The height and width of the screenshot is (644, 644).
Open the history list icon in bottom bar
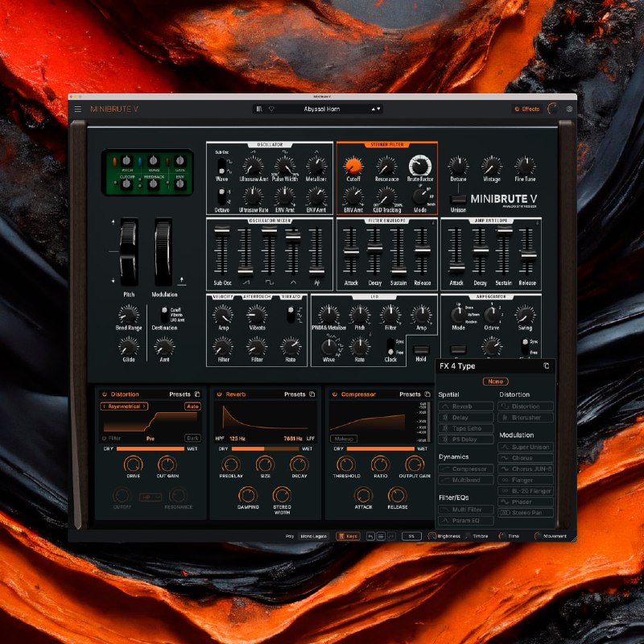coord(381,536)
